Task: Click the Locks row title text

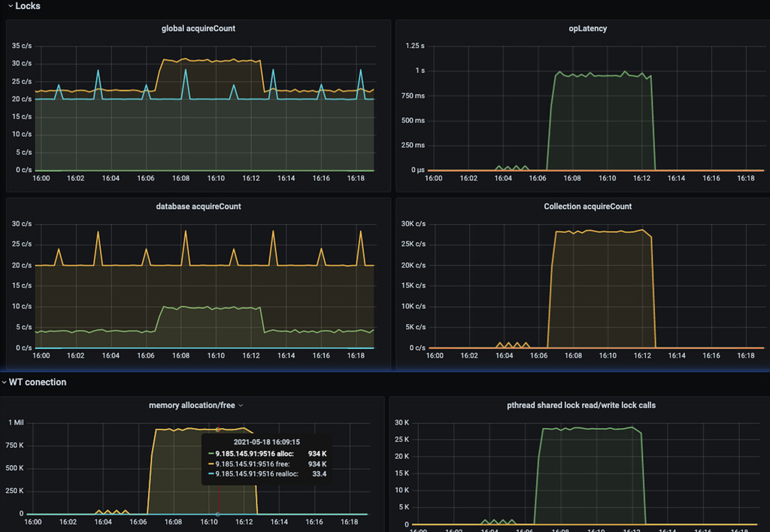Action: 28,6
